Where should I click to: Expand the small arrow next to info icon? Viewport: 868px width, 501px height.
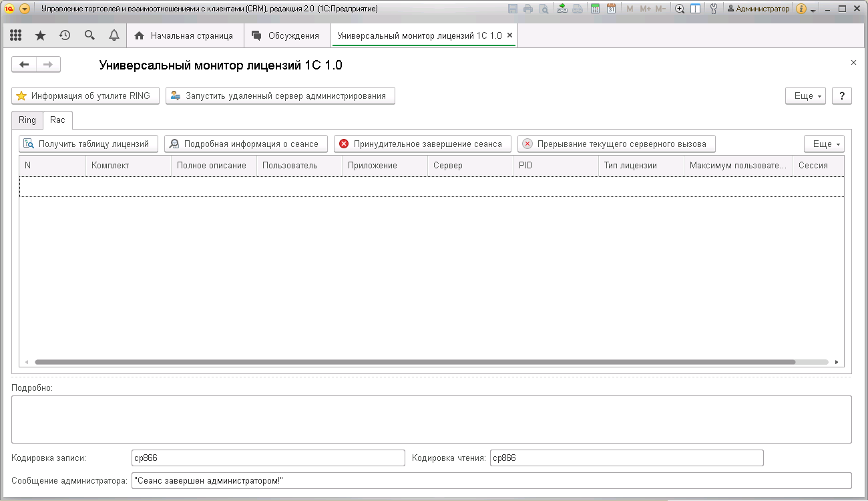coord(813,10)
